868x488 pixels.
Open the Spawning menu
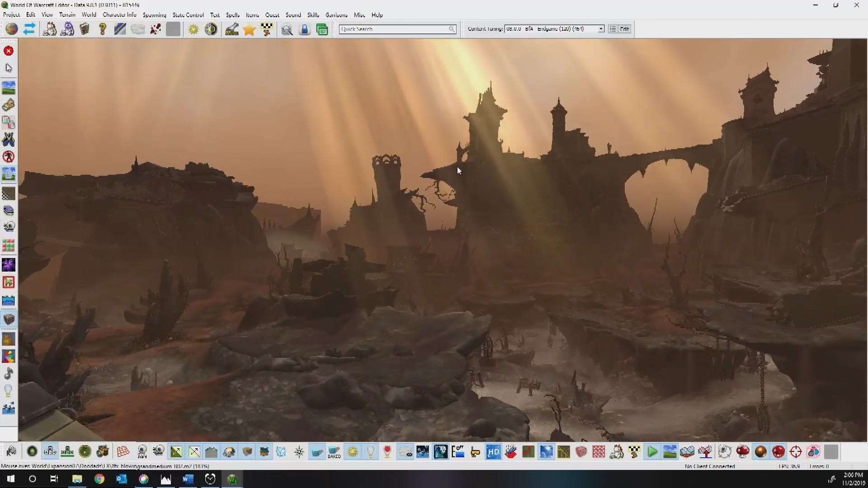click(x=154, y=15)
